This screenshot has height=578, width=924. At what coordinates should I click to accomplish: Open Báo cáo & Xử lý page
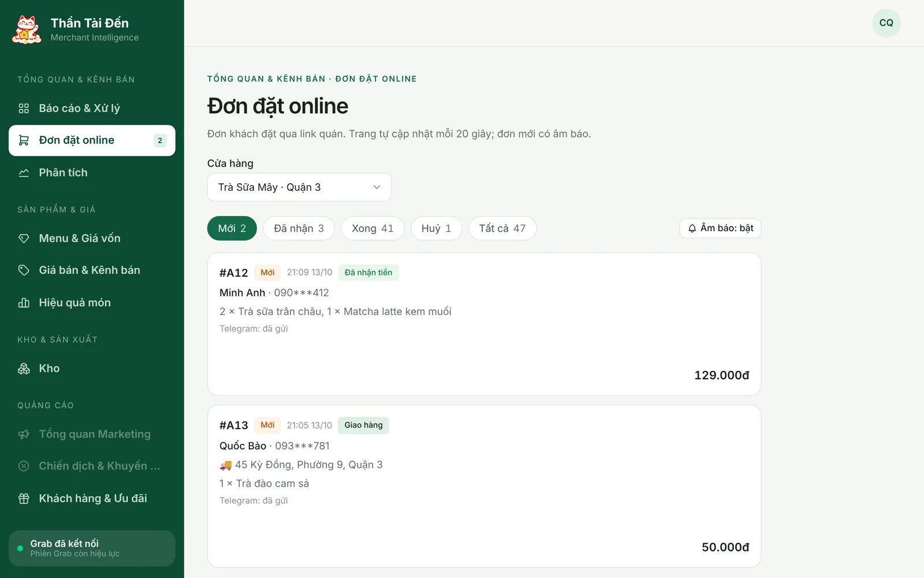pyautogui.click(x=92, y=108)
